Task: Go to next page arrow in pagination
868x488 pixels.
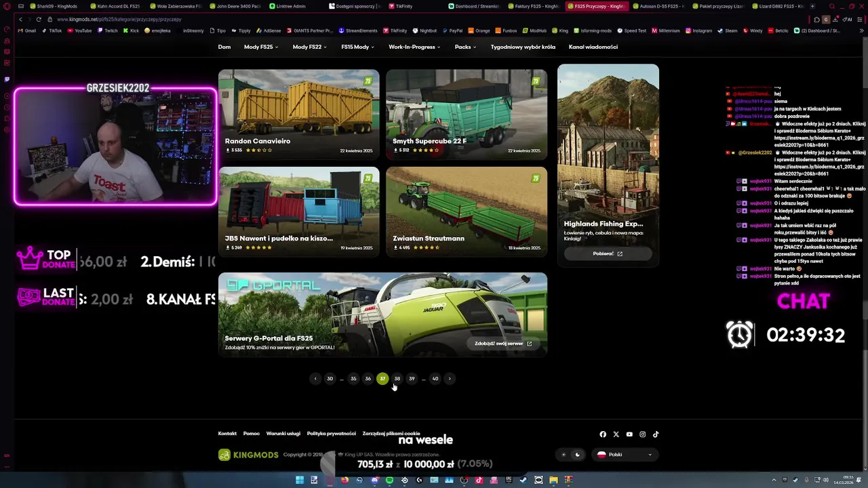Action: (x=450, y=379)
